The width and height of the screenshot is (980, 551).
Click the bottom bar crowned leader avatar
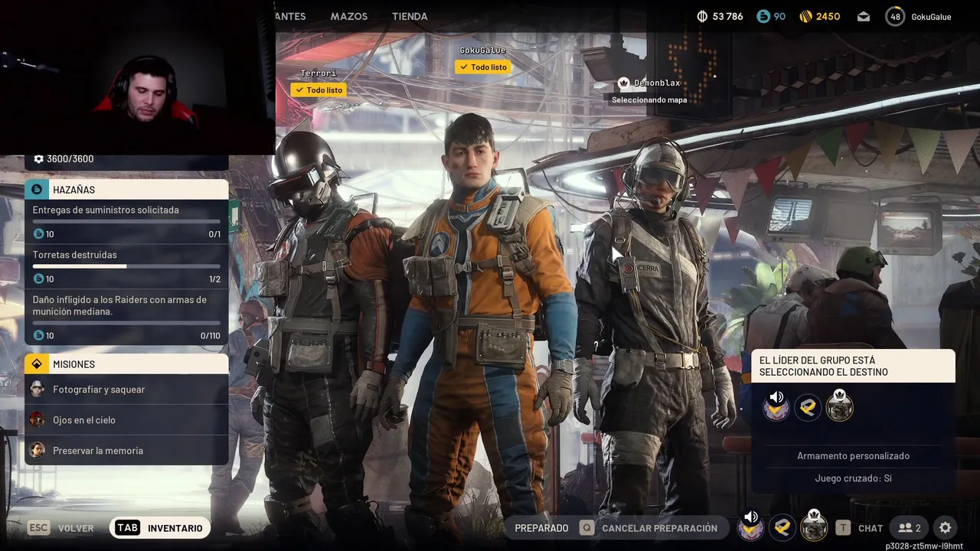pos(814,527)
